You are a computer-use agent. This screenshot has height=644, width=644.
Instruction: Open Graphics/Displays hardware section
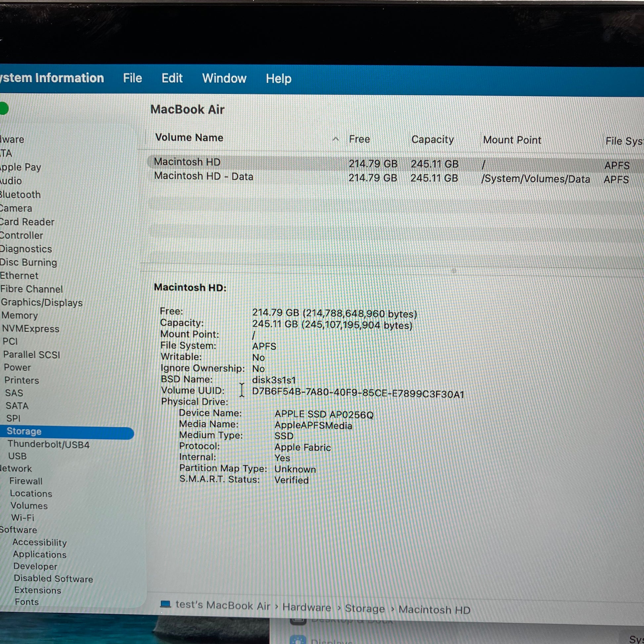tap(42, 302)
